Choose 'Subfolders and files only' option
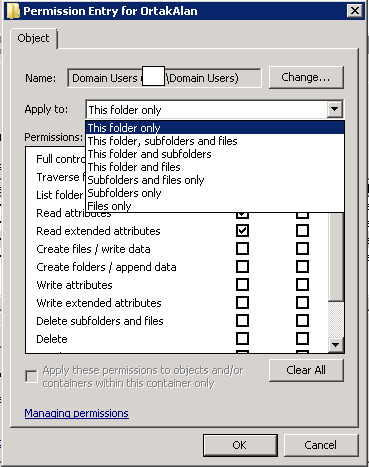Viewport: 369px width, 467px height. click(x=215, y=180)
